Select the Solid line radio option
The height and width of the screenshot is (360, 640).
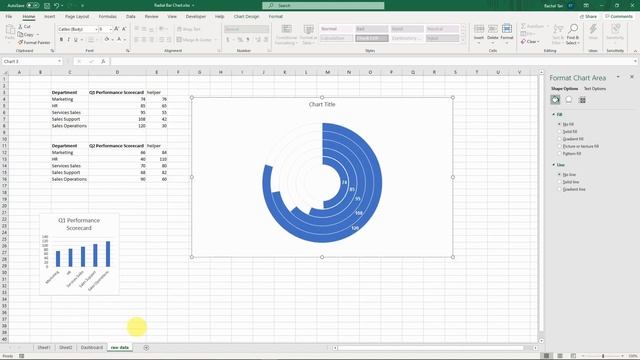[x=560, y=182]
